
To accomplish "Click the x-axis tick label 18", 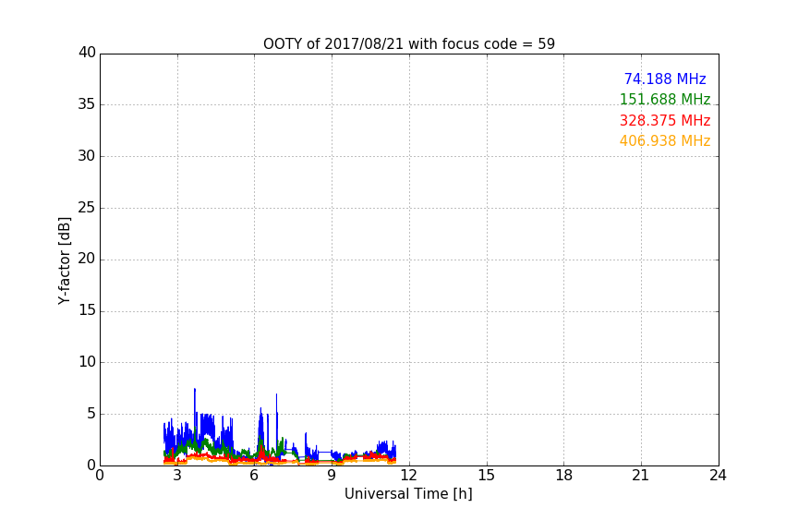I will pyautogui.click(x=564, y=476).
